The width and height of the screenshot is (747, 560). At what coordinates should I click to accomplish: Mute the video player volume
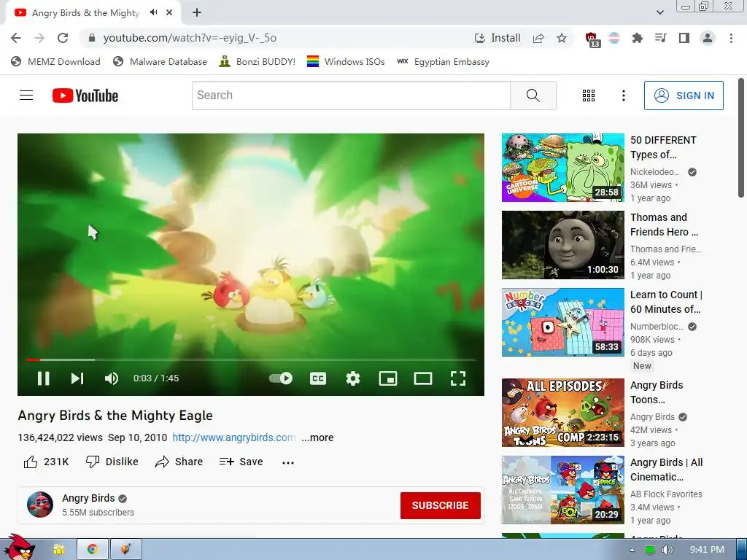(x=112, y=378)
